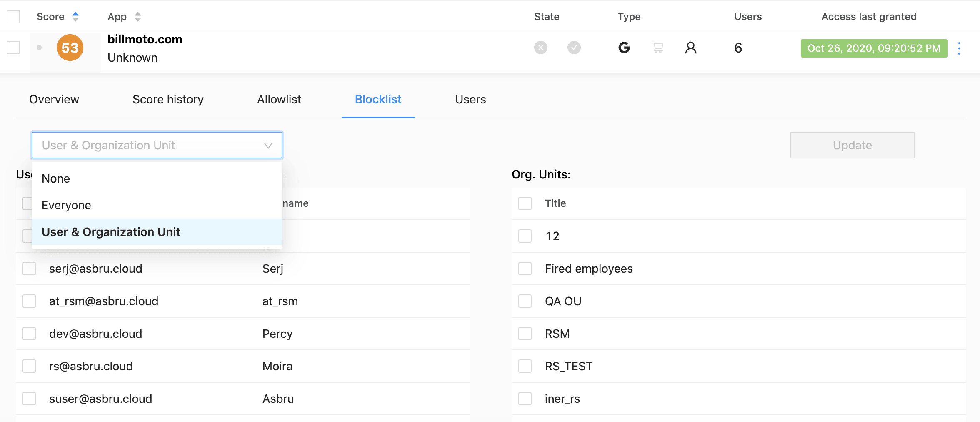Select Everyone option in the dropdown
This screenshot has width=980, height=422.
coord(66,205)
